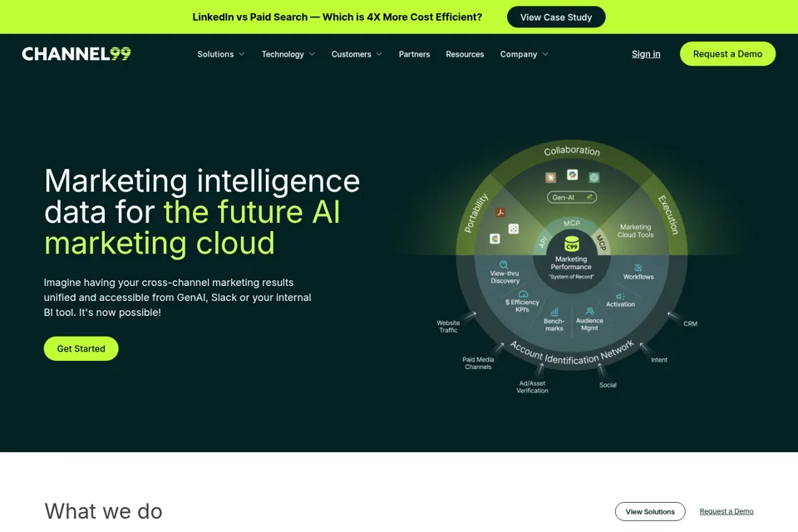Go to the Partners page
Image resolution: width=798 pixels, height=532 pixels.
[414, 54]
